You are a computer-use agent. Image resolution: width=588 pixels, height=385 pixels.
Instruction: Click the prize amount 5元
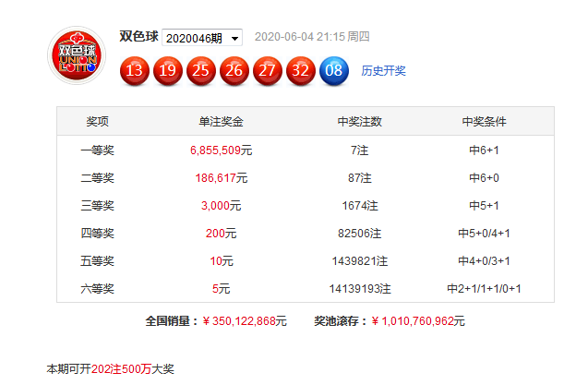[x=221, y=289]
